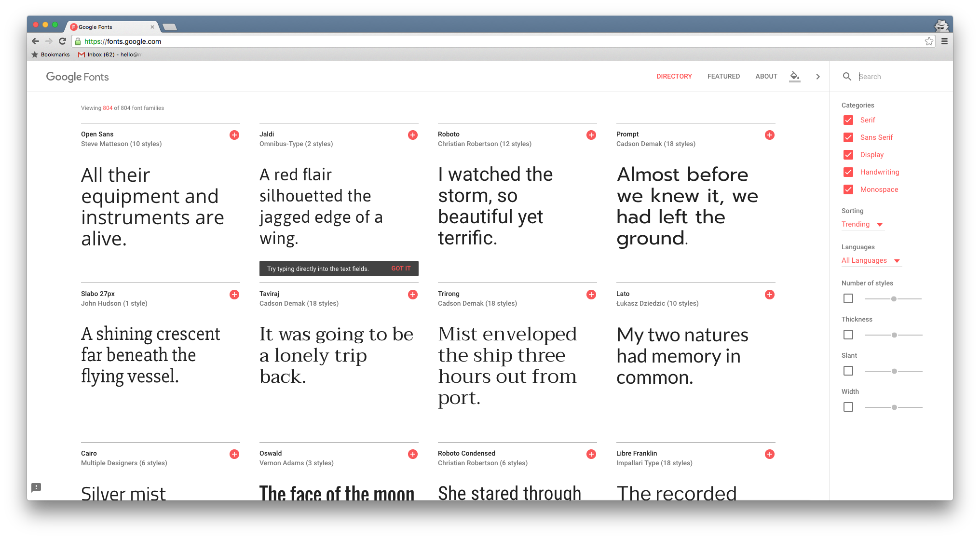Image resolution: width=980 pixels, height=539 pixels.
Task: Open the Oswald font name link
Action: click(271, 453)
